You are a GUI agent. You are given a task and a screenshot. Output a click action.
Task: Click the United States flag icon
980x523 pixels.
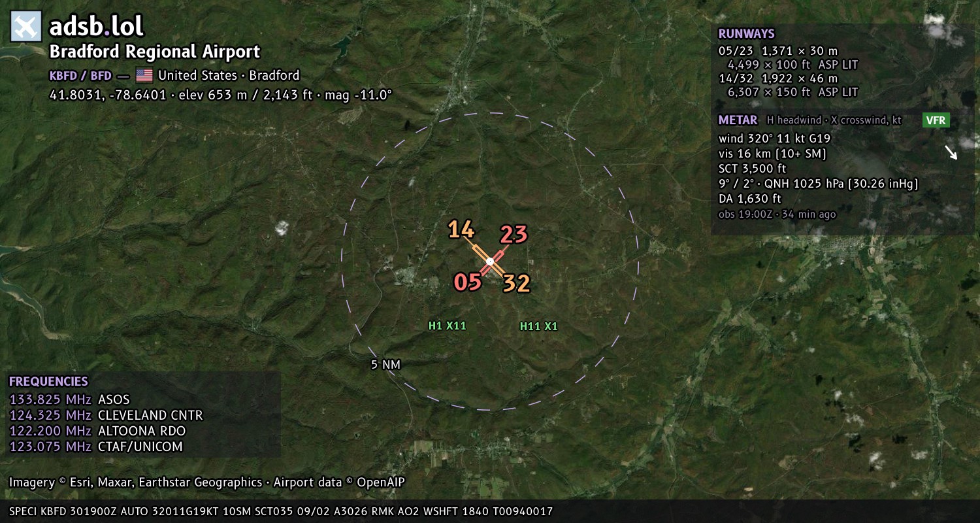(x=144, y=75)
